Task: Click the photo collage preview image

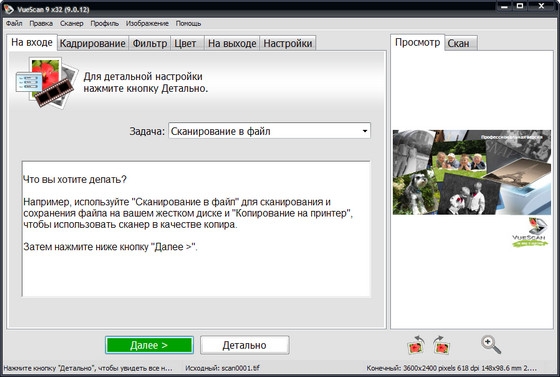Action: point(472,172)
